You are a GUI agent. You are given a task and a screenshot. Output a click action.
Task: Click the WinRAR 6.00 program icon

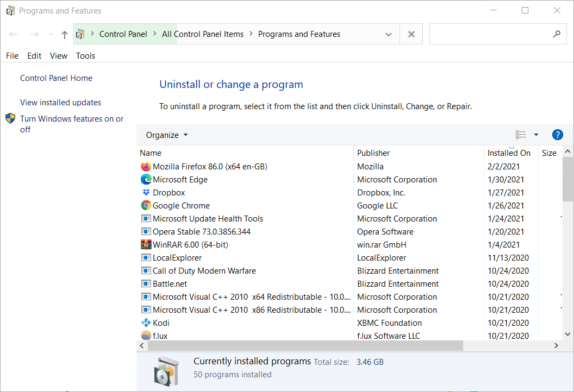tap(146, 245)
